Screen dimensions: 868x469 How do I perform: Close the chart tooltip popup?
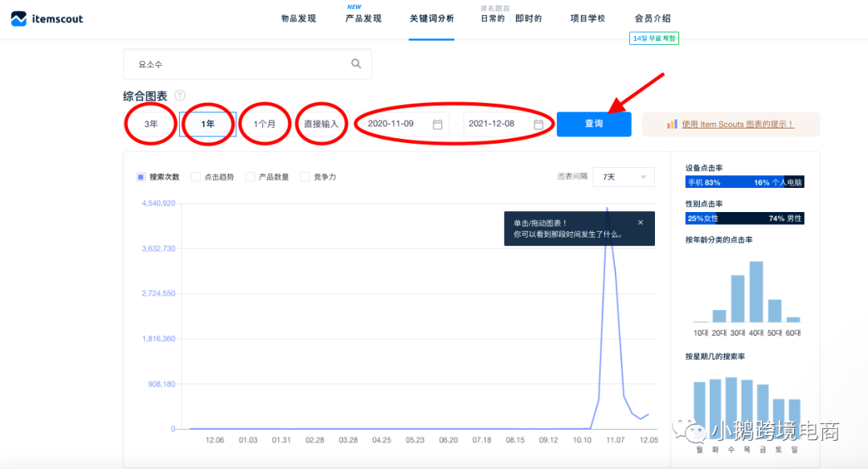click(640, 222)
